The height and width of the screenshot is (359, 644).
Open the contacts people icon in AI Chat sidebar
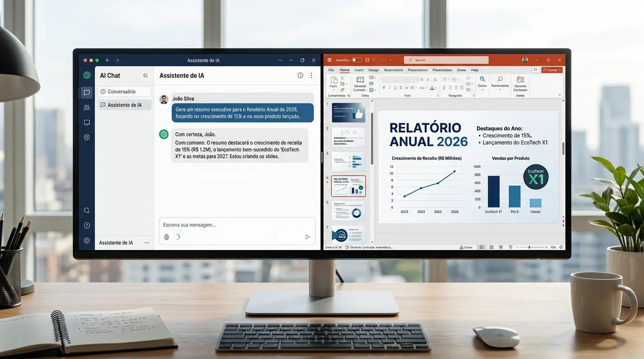tap(87, 108)
